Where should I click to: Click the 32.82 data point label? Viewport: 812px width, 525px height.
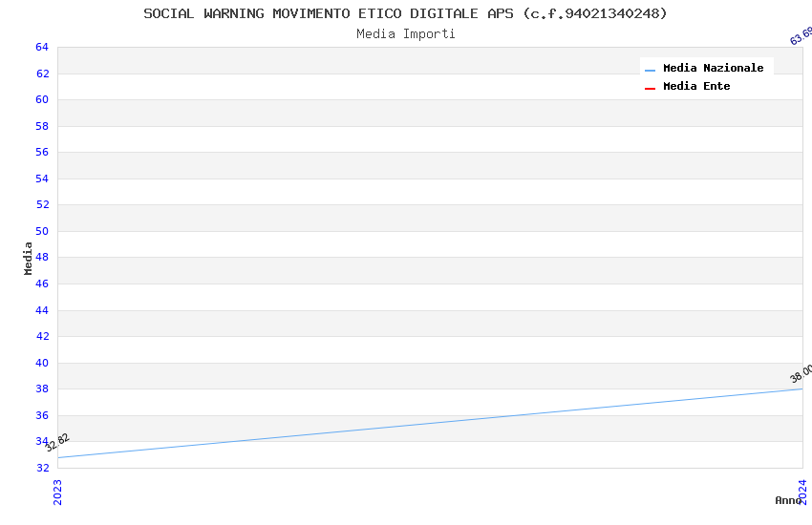click(x=57, y=442)
